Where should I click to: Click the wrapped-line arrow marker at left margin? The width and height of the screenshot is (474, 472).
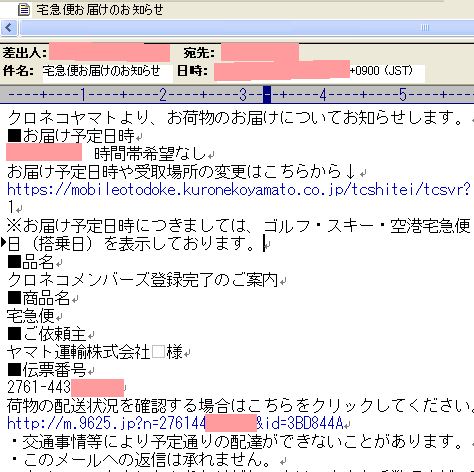coord(4,243)
